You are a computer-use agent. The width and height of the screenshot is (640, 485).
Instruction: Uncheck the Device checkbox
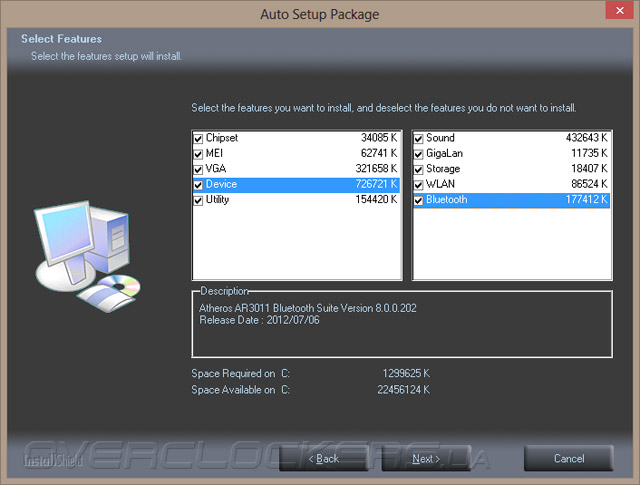pos(198,185)
